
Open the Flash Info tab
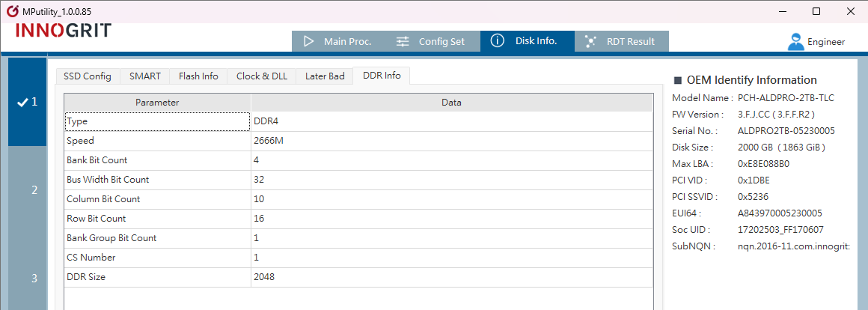tap(198, 76)
